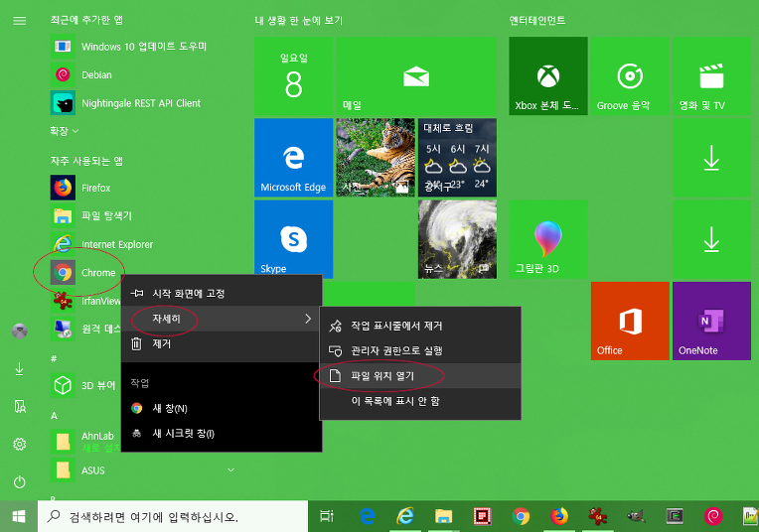
Task: Open the 사진 tile with tiger photo
Action: pyautogui.click(x=376, y=158)
